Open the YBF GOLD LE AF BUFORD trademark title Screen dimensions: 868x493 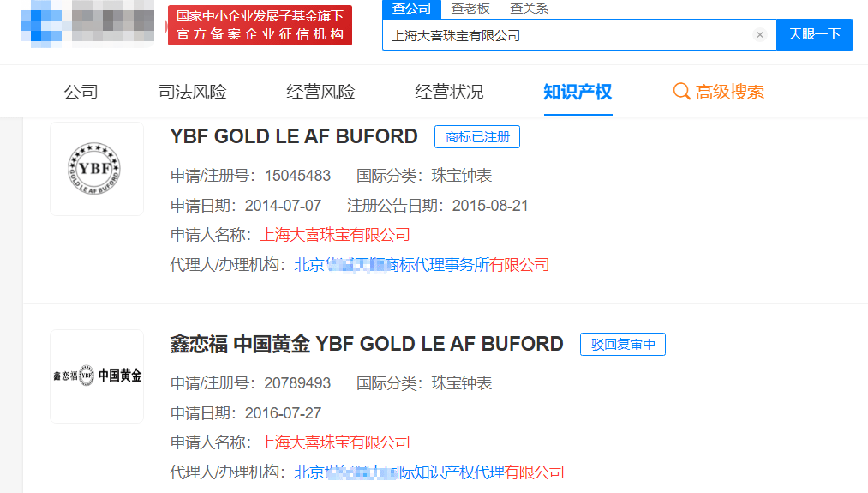point(293,136)
